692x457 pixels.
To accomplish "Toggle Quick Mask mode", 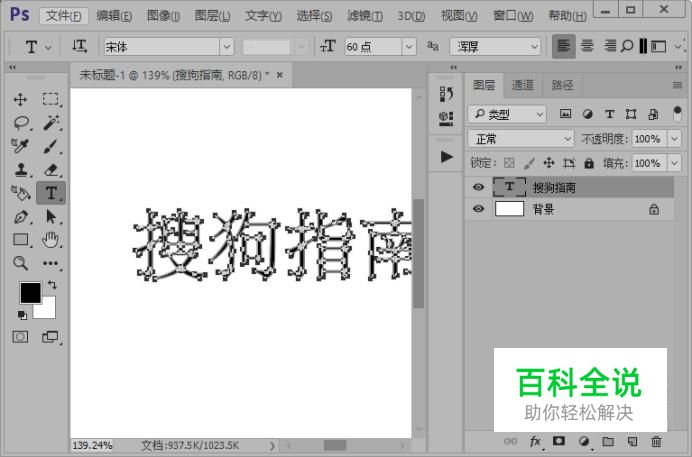I will coord(20,337).
